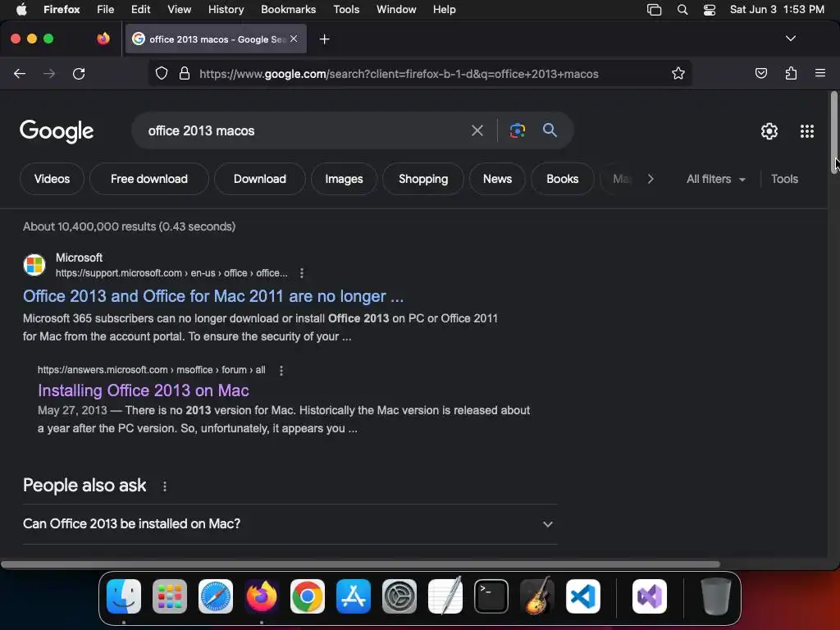Image resolution: width=840 pixels, height=630 pixels.
Task: Bookmark this page with the star
Action: click(x=678, y=73)
